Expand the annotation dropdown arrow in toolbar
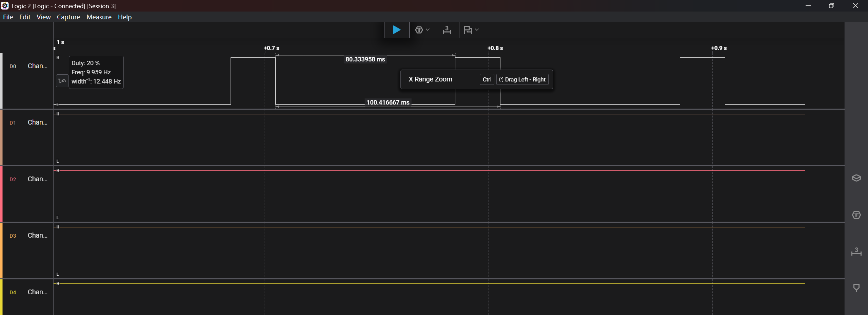Viewport: 868px width, 315px height. coord(477,30)
